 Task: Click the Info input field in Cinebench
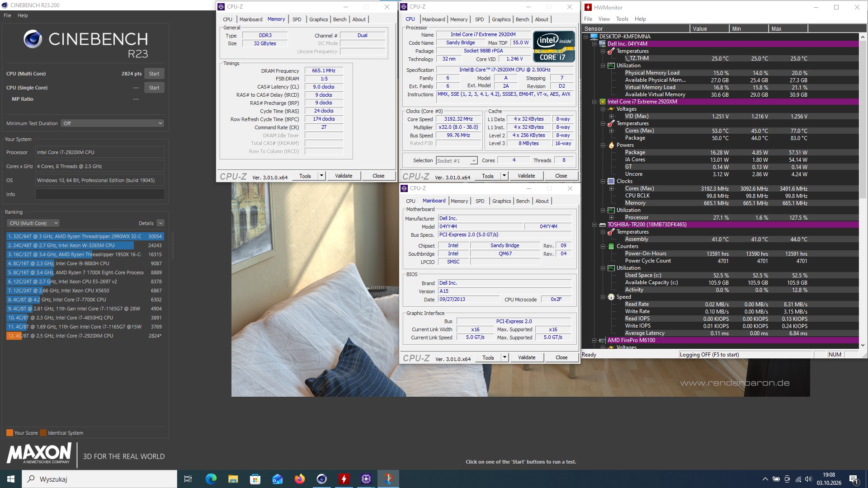[x=100, y=194]
